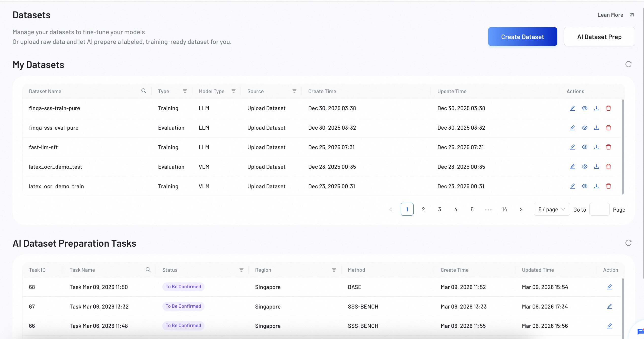Open the Model Type column filter
Screen dimensions: 644x339
[x=234, y=91]
